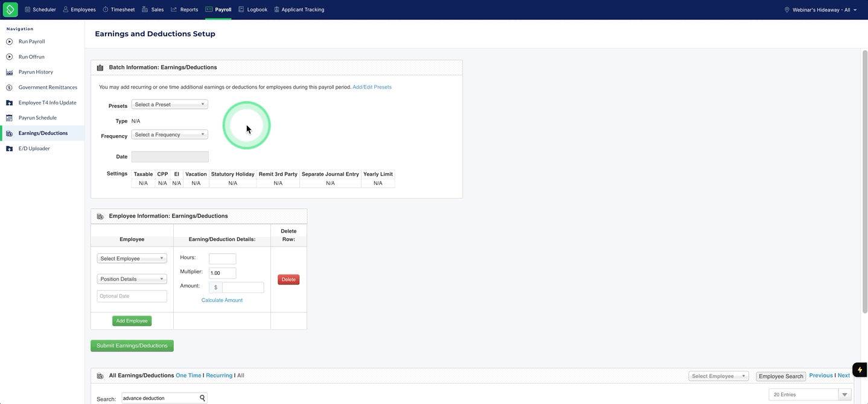
Task: Open the Select Employee filter dropdown near Employee Search
Action: coord(718,376)
